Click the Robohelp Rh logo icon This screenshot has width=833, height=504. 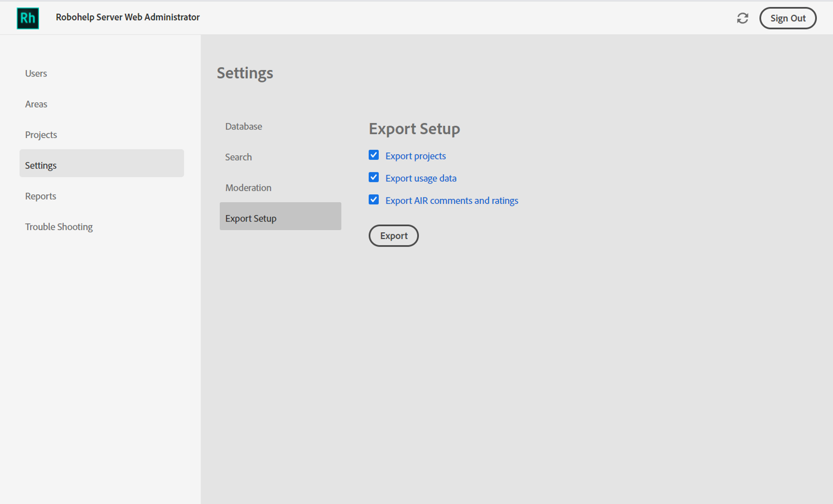(x=27, y=18)
